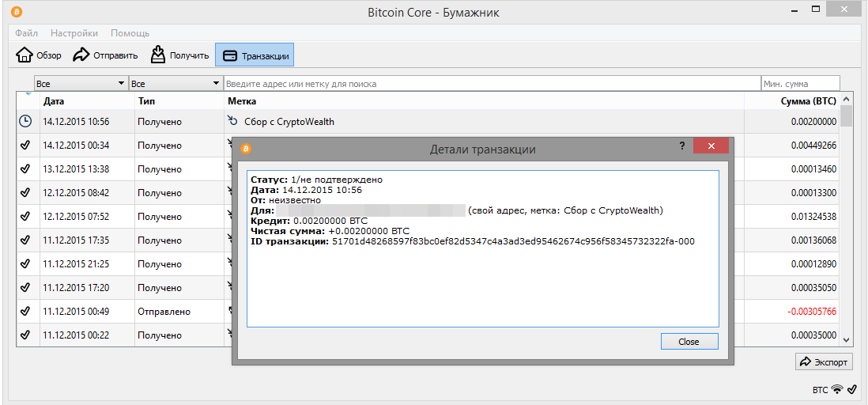868x405 pixels.
Task: Open the Отправить (Send) arrow icon
Action: click(81, 55)
